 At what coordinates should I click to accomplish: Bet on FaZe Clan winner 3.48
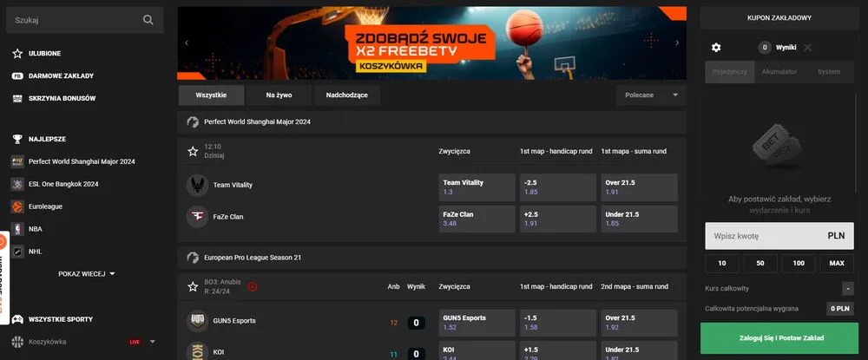pyautogui.click(x=477, y=219)
